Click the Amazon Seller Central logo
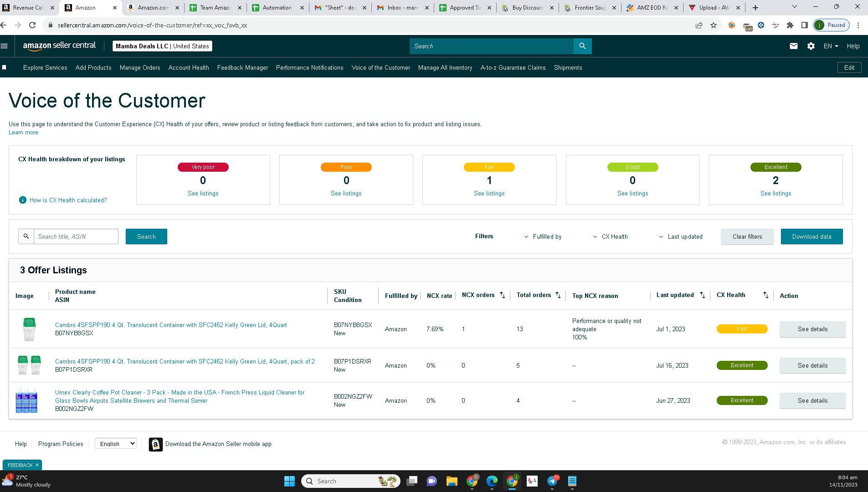The width and height of the screenshot is (868, 492). click(59, 46)
